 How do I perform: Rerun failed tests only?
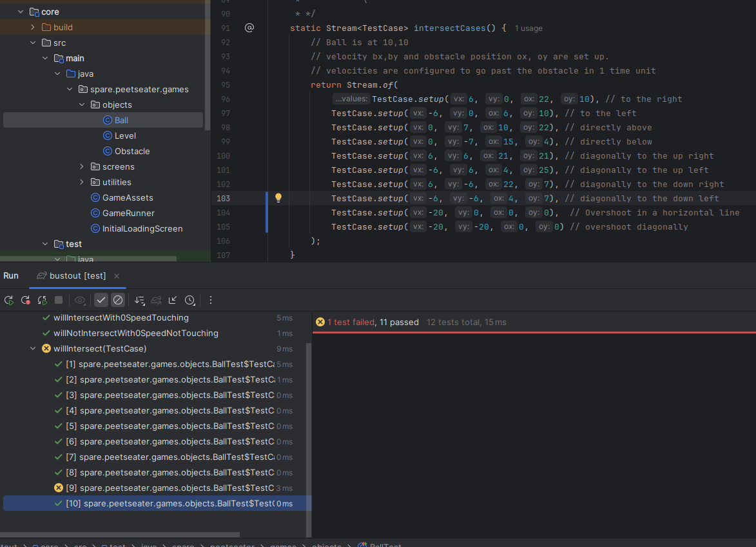(x=26, y=300)
